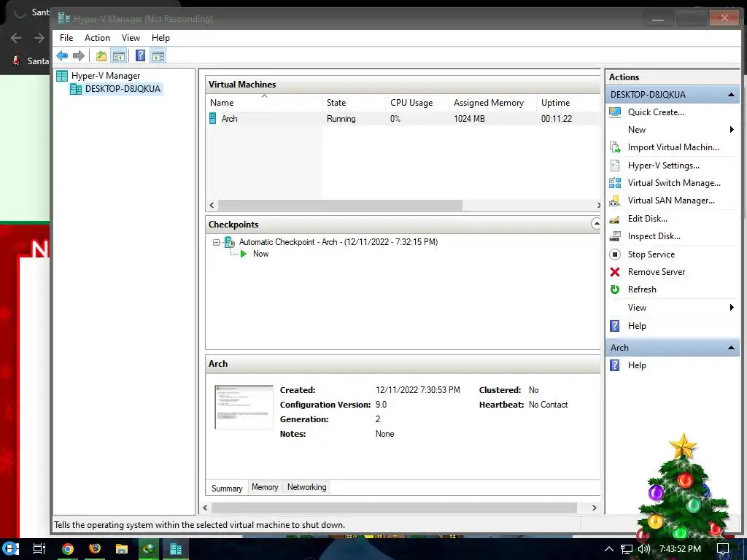Click right arrow of bottom details scrollbar
The height and width of the screenshot is (560, 747).
tap(594, 508)
